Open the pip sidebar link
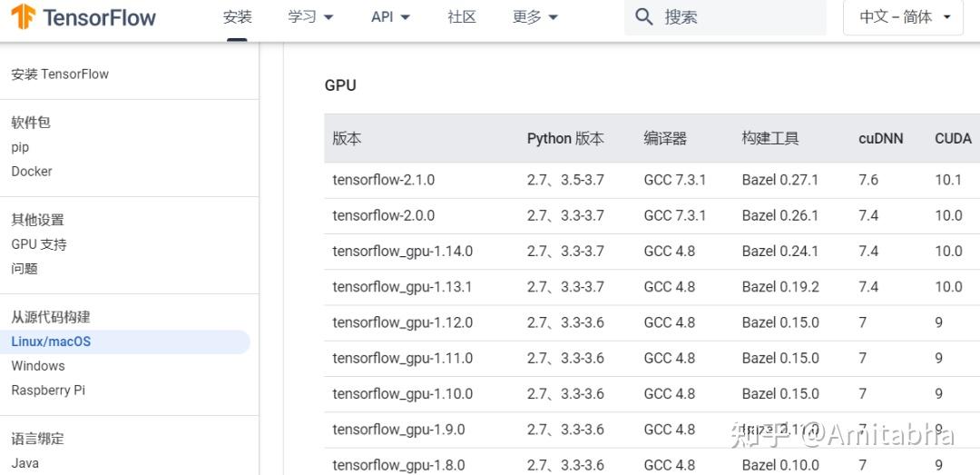980x475 pixels. (x=20, y=147)
